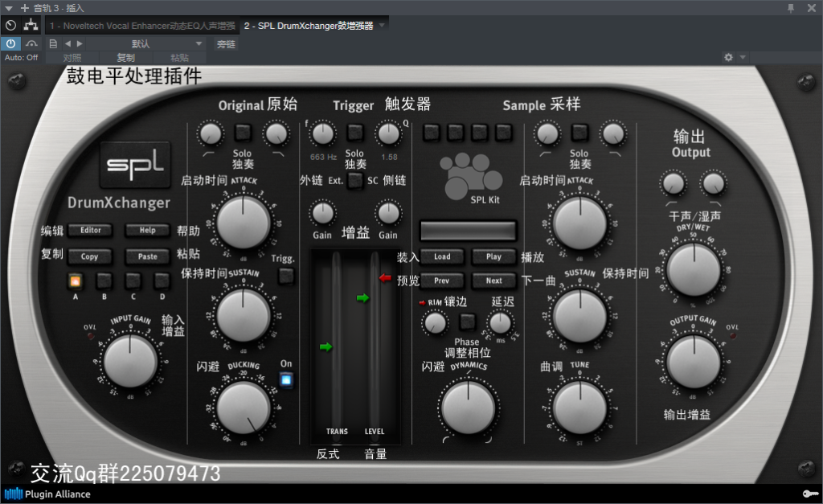The height and width of the screenshot is (504, 823).
Task: Toggle the Trigger section Solo button
Action: pos(354,133)
